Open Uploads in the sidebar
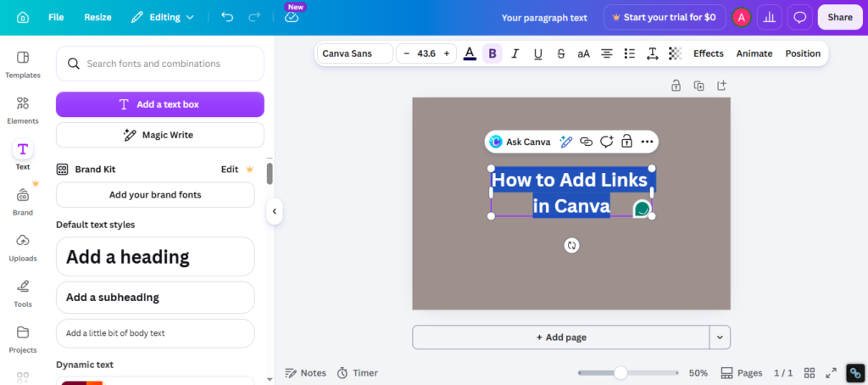 click(23, 248)
